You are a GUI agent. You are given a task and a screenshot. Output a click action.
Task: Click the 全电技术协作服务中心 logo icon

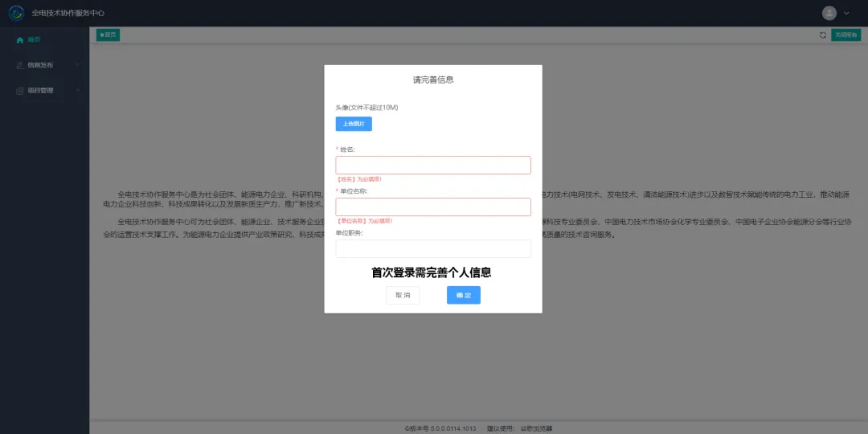[x=17, y=12]
